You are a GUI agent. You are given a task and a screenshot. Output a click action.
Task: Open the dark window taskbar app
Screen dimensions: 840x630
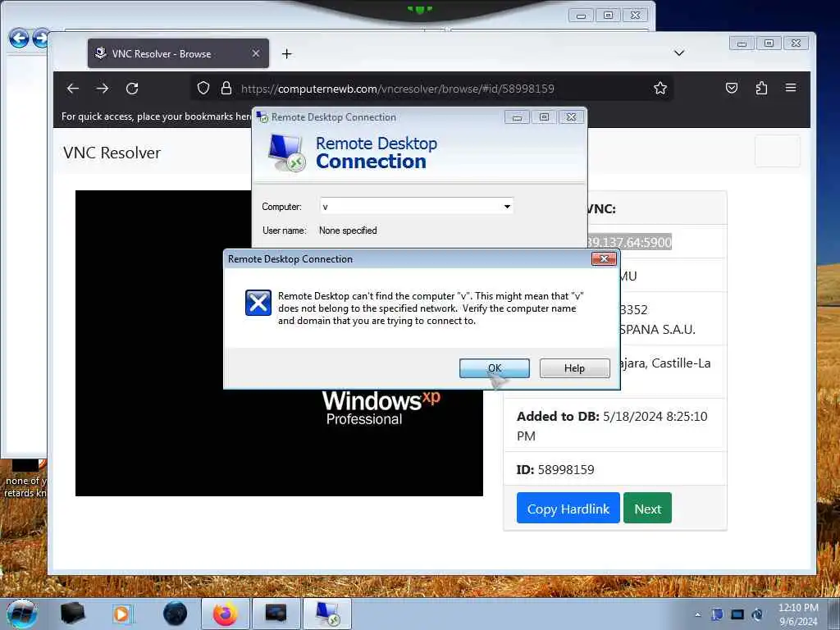(276, 614)
